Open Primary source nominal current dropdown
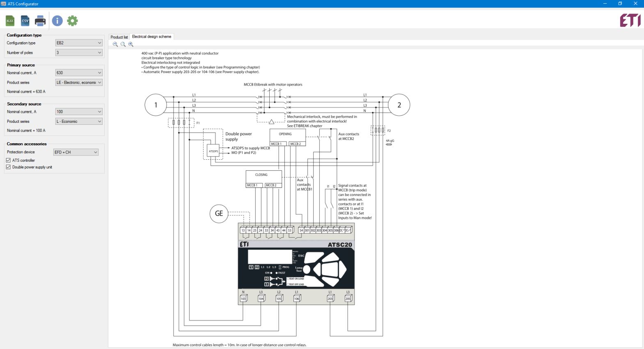This screenshot has width=644, height=349. tap(79, 73)
